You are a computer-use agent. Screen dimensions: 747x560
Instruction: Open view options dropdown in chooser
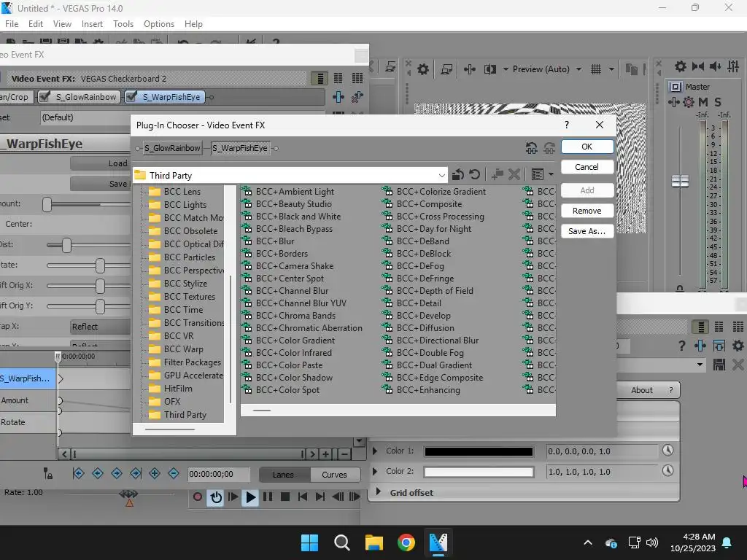(551, 175)
